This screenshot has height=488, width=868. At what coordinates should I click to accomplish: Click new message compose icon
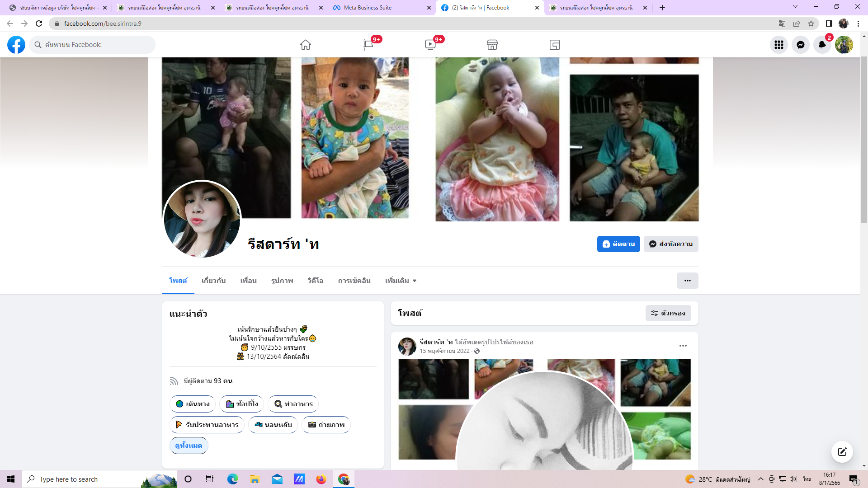[x=842, y=452]
